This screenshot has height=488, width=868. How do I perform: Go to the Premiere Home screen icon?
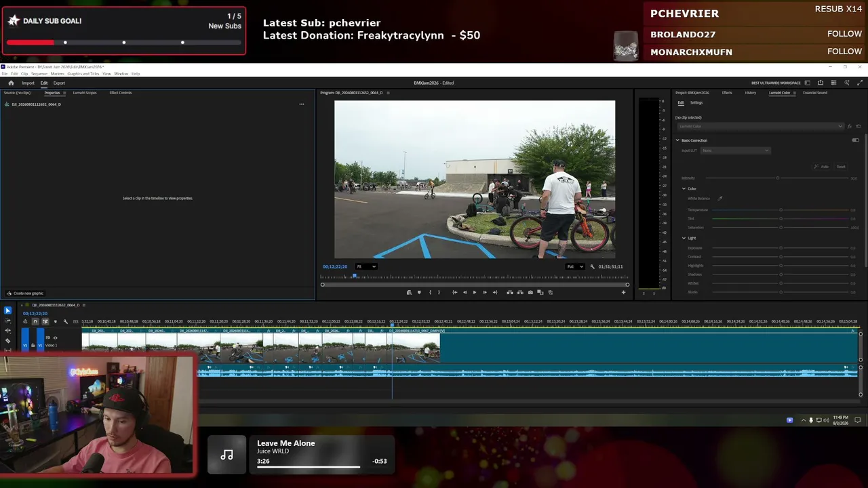(x=11, y=83)
